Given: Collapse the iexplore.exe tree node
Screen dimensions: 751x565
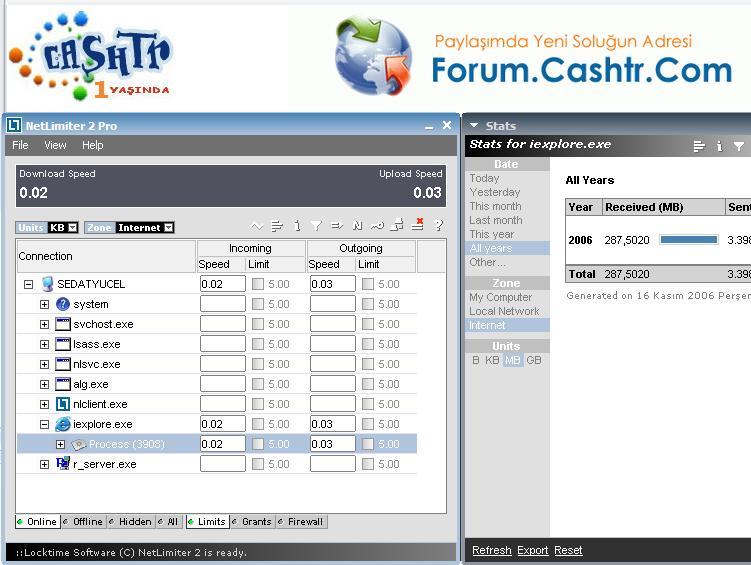Looking at the screenshot, I should (45, 424).
